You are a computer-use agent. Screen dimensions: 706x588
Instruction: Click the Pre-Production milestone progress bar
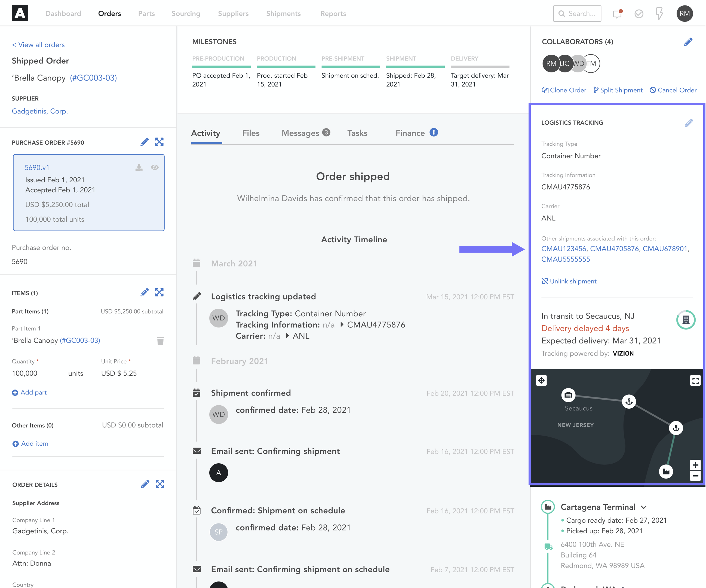(x=222, y=67)
